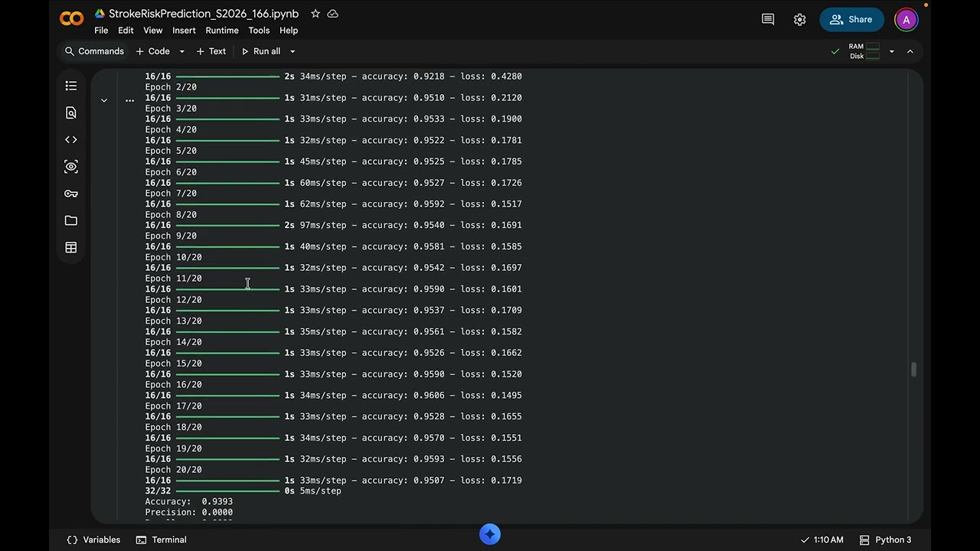Open the output options ellipsis menu
Viewport: 980px width, 551px height.
(129, 100)
